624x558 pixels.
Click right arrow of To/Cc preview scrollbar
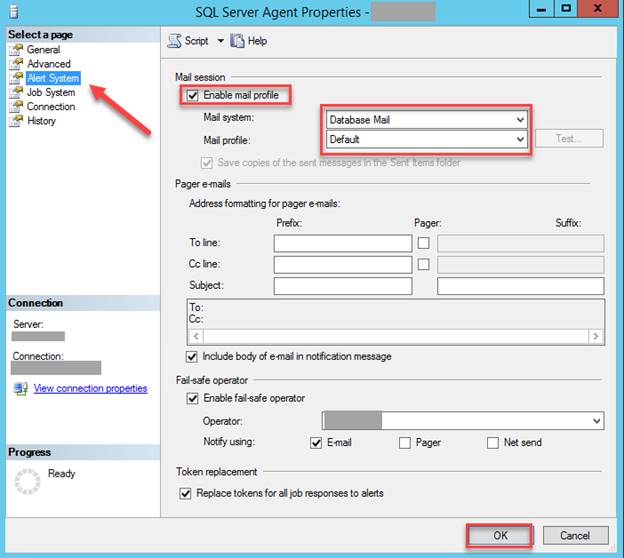596,336
